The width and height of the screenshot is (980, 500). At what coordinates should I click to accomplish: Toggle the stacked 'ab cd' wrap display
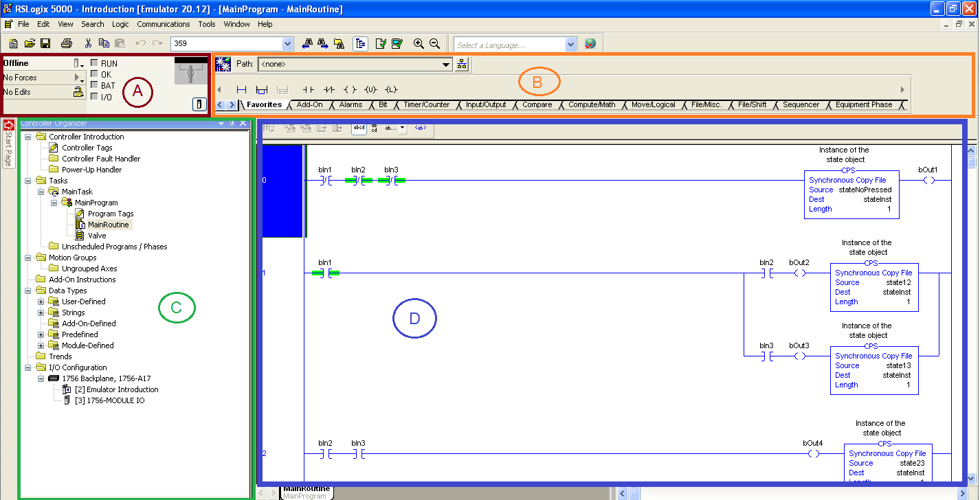375,128
